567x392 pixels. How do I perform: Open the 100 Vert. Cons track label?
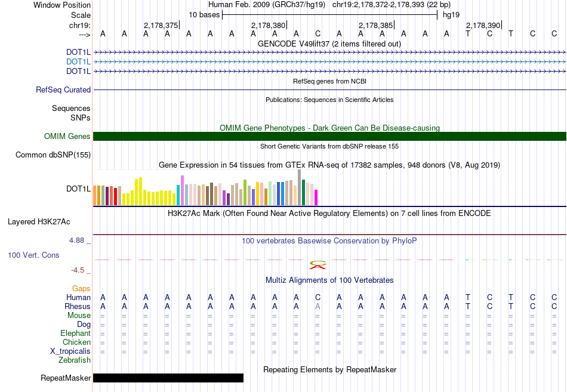pyautogui.click(x=33, y=255)
